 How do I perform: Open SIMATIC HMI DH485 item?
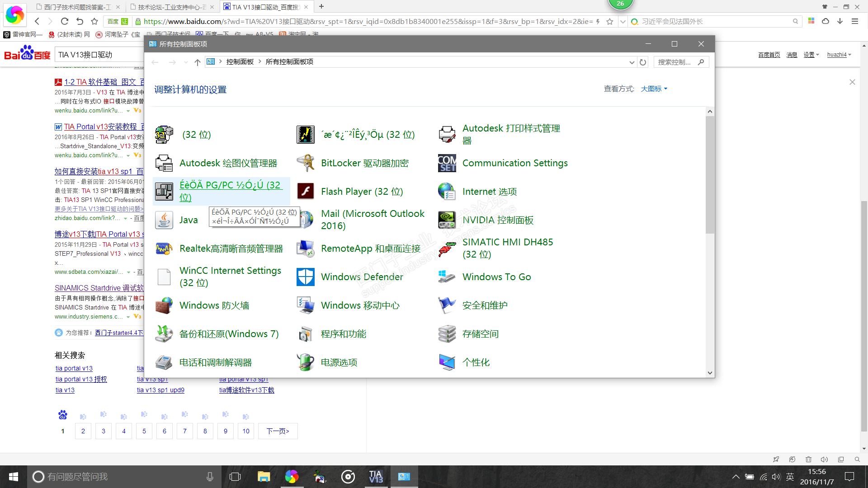[x=507, y=248]
